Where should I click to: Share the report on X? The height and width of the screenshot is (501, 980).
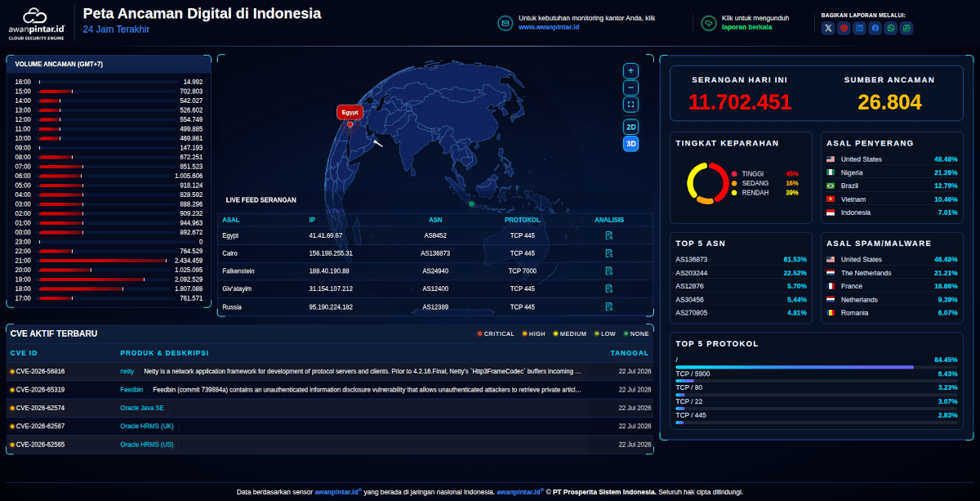point(828,28)
